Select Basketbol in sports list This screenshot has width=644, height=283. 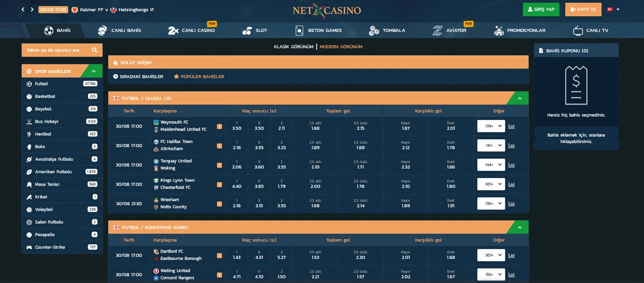(62, 96)
